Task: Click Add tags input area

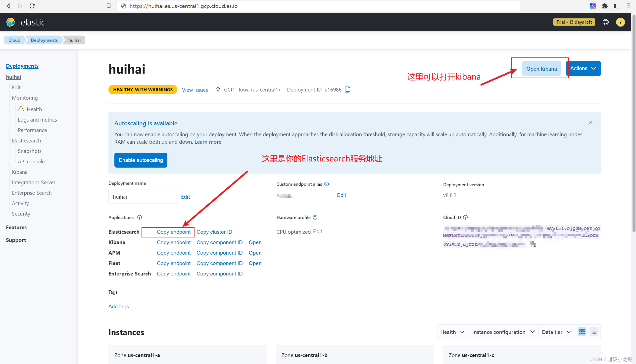Action: pyautogui.click(x=119, y=306)
